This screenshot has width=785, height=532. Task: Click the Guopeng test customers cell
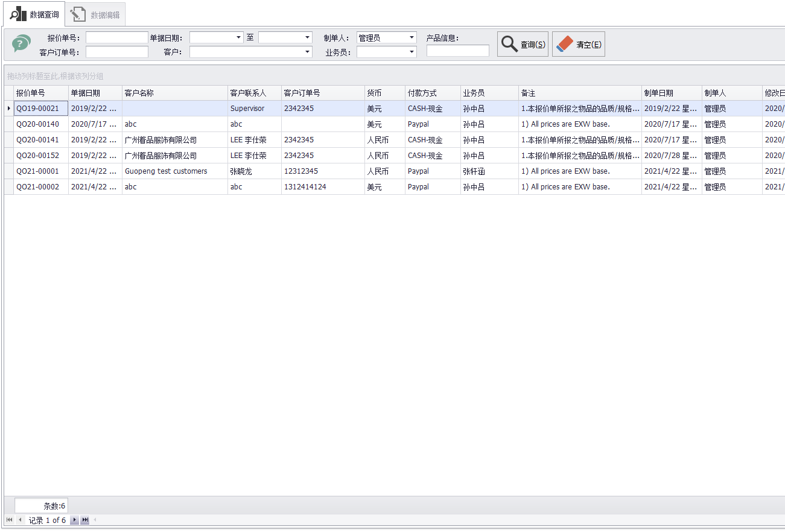coord(175,171)
